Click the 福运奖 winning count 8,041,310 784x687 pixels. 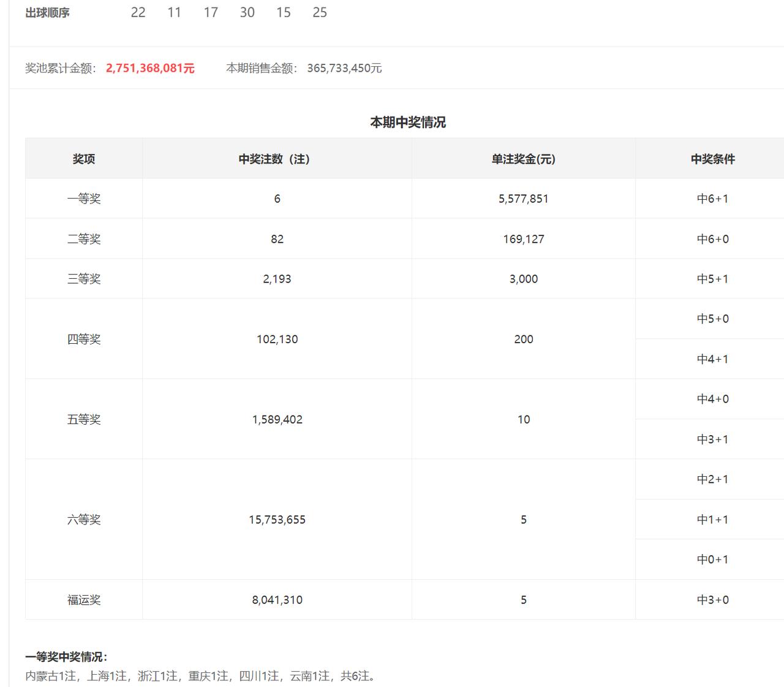click(277, 600)
